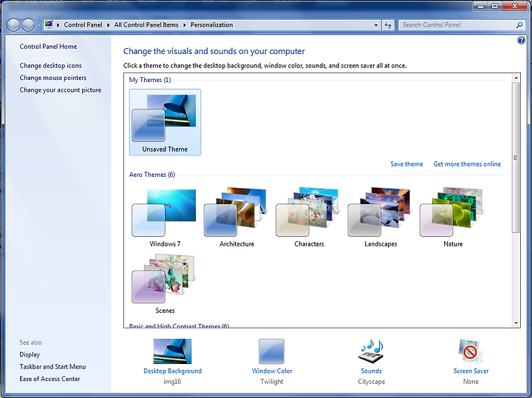The image size is (532, 398).
Task: Open the Screen Saver icon
Action: tap(471, 351)
